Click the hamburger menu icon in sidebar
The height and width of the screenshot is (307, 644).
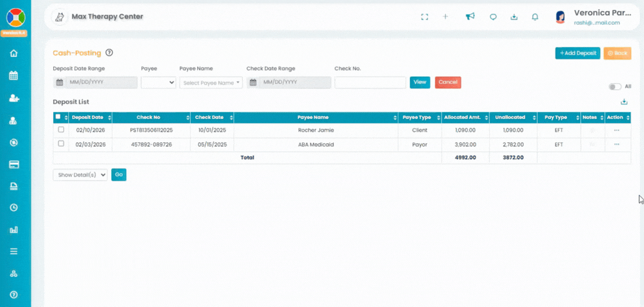click(14, 251)
